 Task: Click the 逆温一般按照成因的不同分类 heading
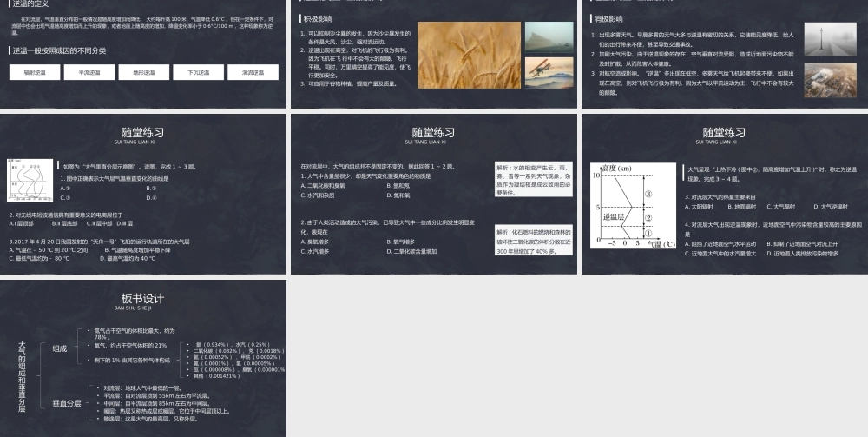pyautogui.click(x=59, y=50)
